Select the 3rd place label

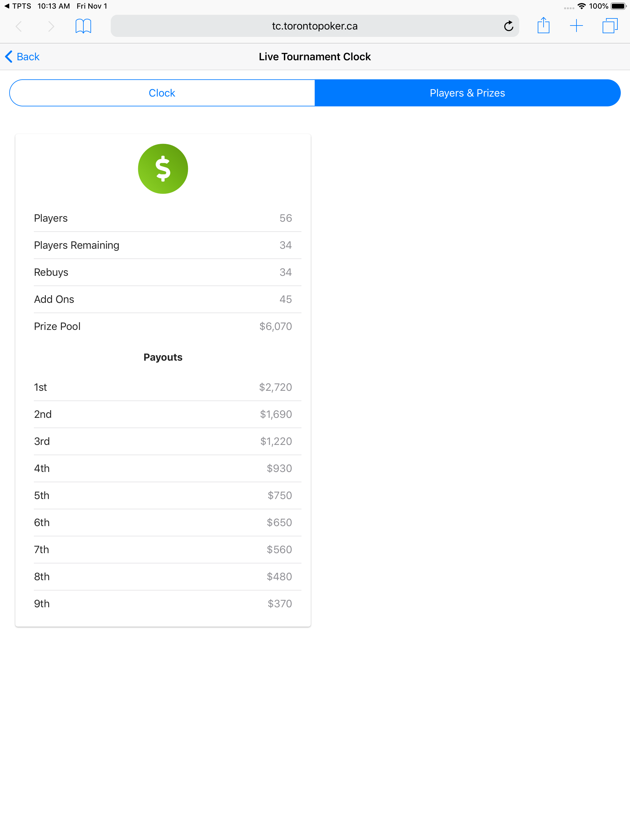click(42, 441)
